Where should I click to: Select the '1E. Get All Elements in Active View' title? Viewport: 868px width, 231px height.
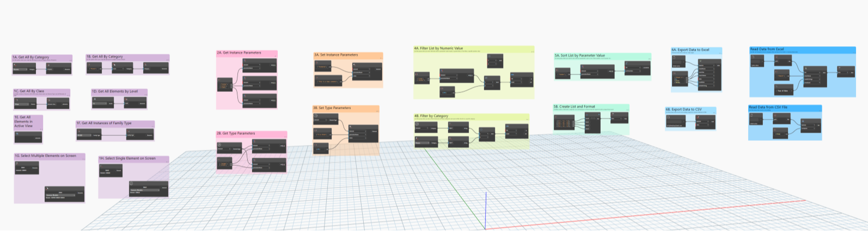pyautogui.click(x=23, y=122)
